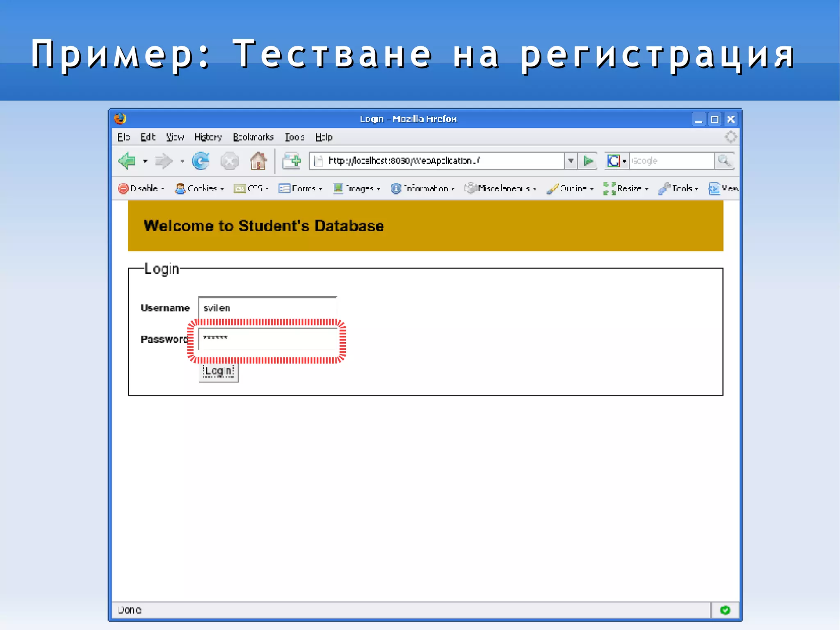Click the magnifier search button
This screenshot has width=840, height=630.
pos(724,160)
